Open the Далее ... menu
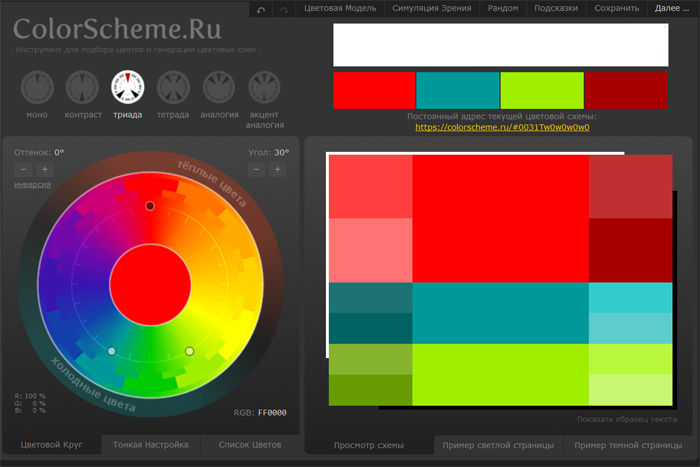This screenshot has width=700, height=467. coord(672,8)
